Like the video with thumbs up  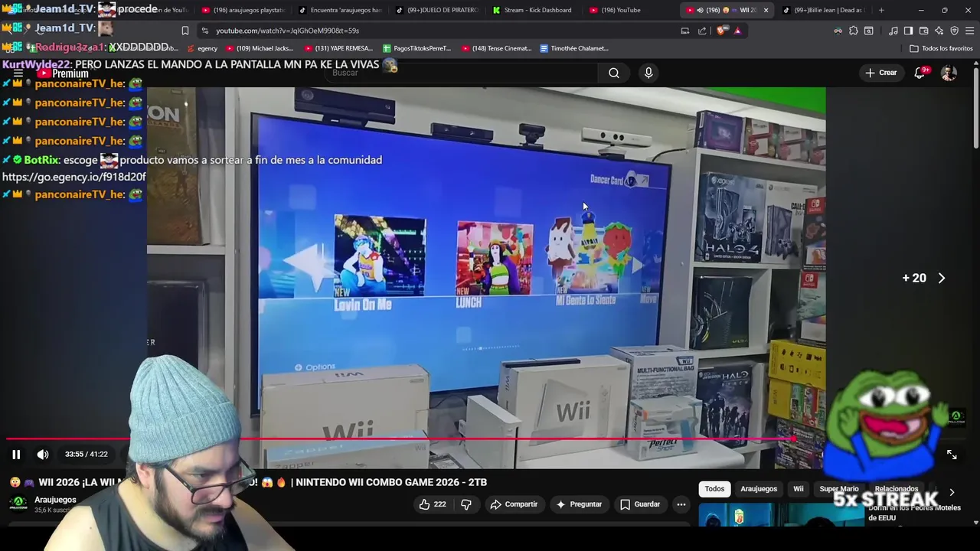click(433, 504)
